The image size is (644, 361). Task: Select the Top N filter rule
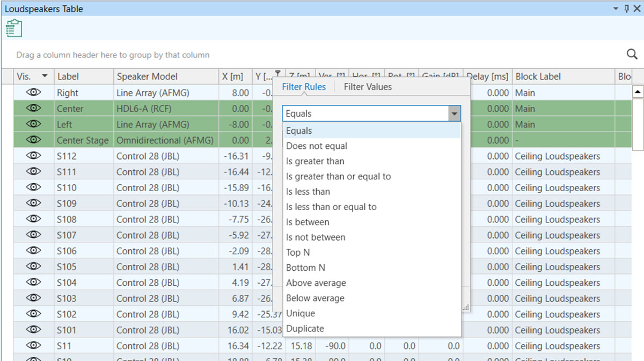click(371, 252)
